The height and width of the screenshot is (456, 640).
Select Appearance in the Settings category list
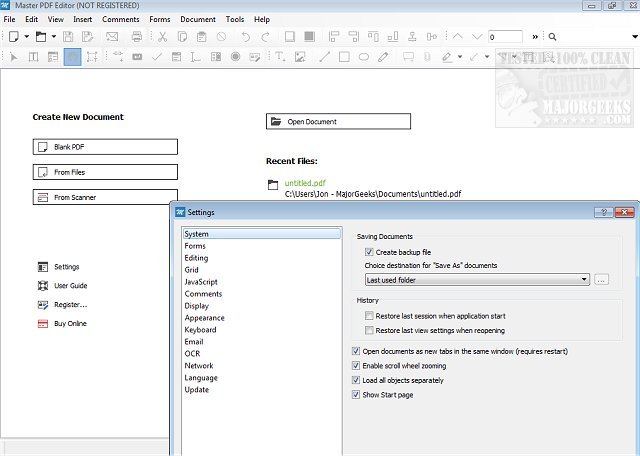click(x=204, y=318)
